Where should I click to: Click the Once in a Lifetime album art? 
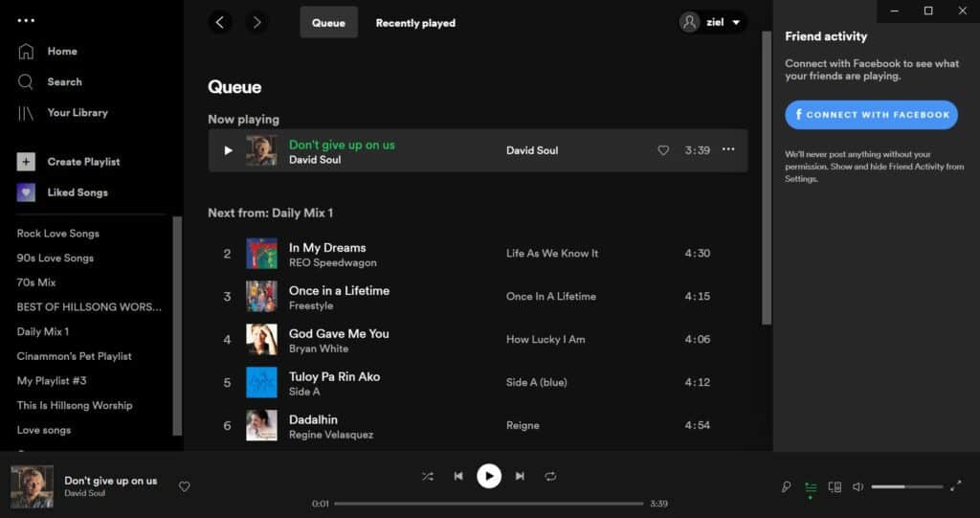tap(262, 297)
